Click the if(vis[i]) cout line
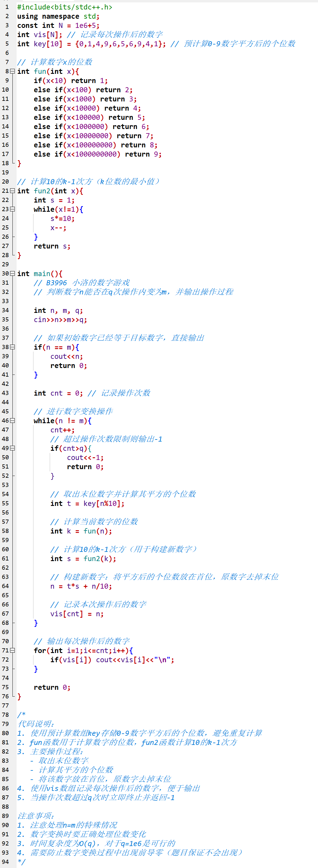 coord(113,660)
